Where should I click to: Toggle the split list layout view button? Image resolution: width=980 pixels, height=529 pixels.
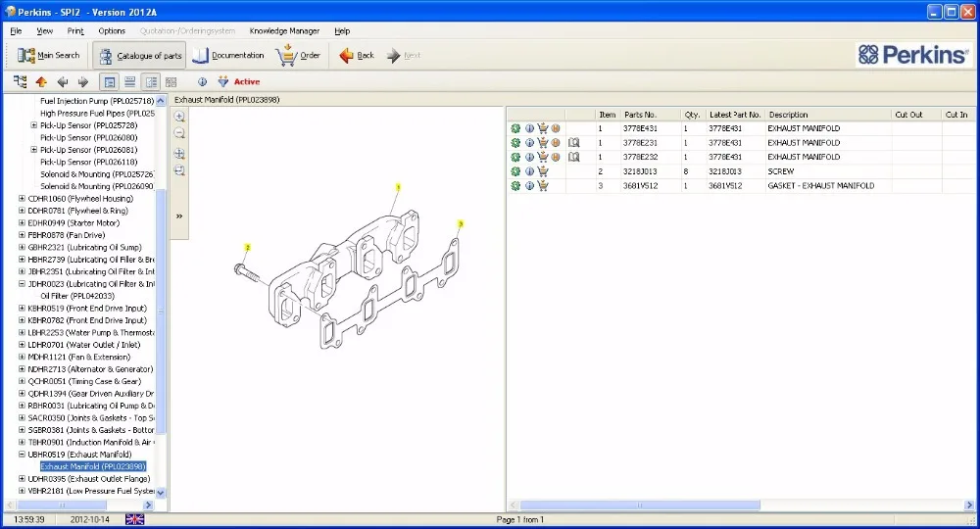[x=151, y=82]
